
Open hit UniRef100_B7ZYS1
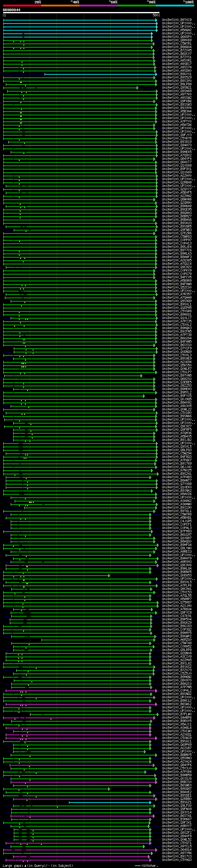177,57
